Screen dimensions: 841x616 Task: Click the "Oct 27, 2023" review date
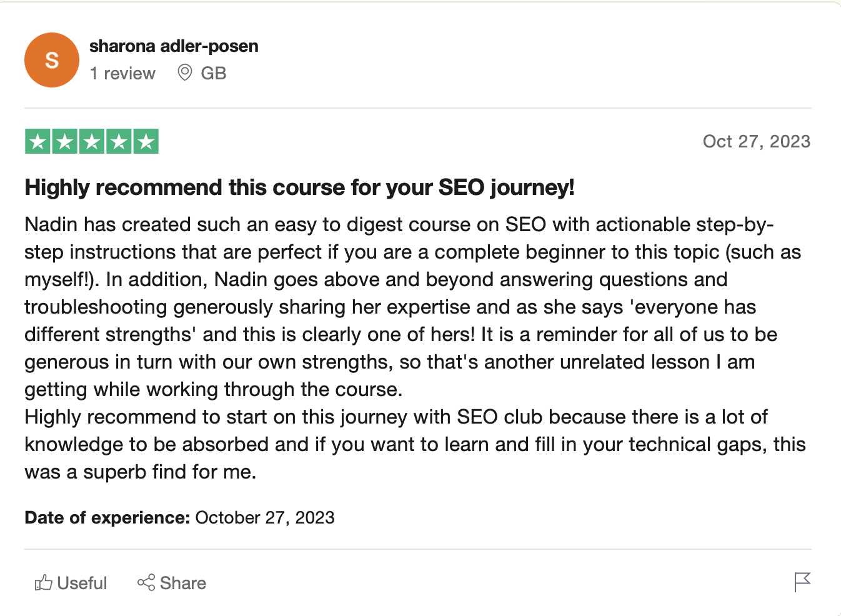click(x=756, y=141)
